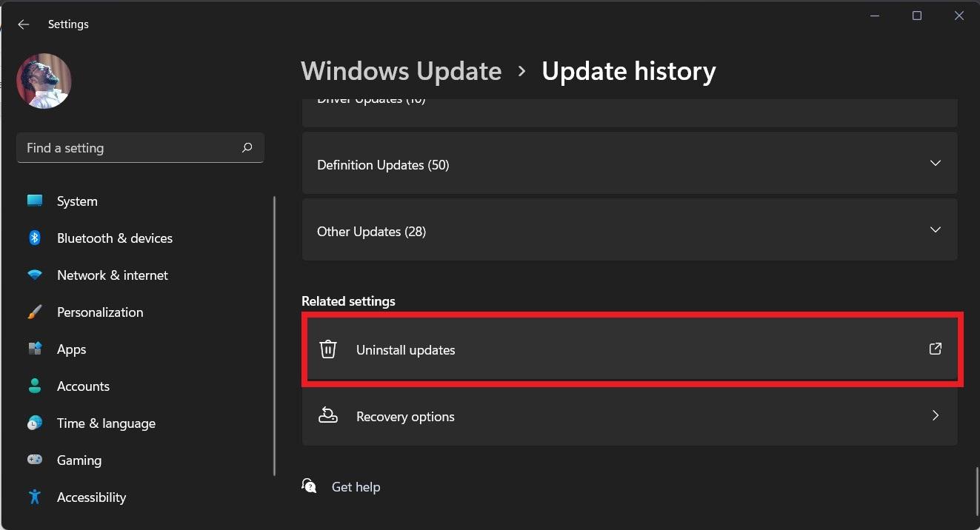Open Recovery options with the chevron

click(936, 416)
